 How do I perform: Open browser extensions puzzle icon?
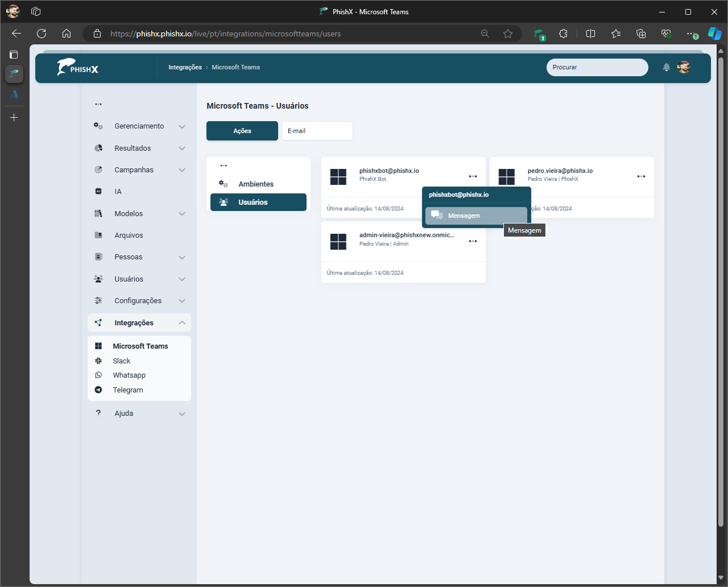(563, 34)
